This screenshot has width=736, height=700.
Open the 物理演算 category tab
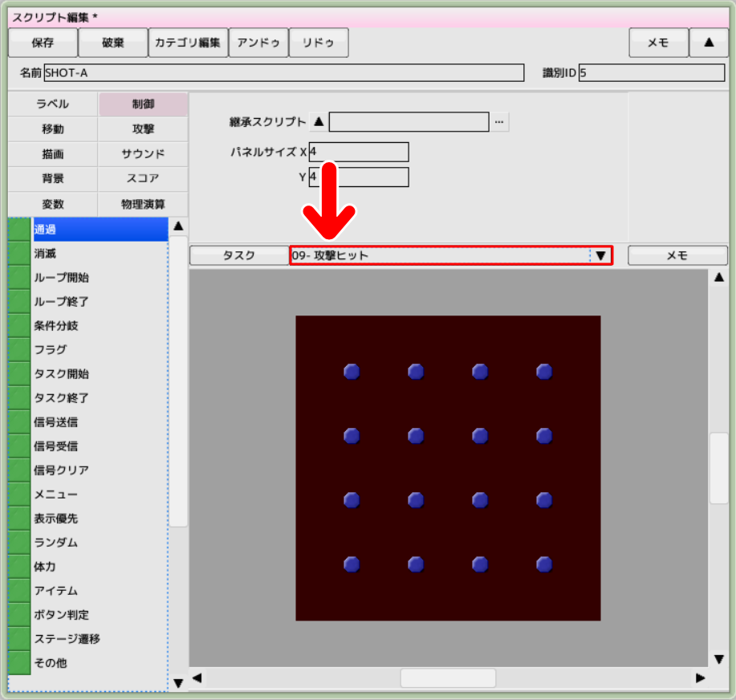[x=143, y=204]
